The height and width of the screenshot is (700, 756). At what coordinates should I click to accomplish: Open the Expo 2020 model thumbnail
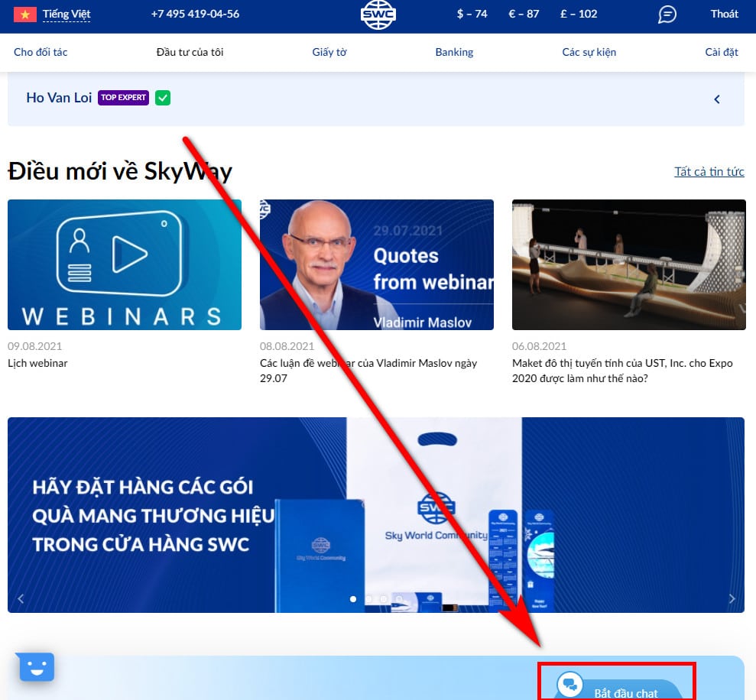[x=628, y=264]
